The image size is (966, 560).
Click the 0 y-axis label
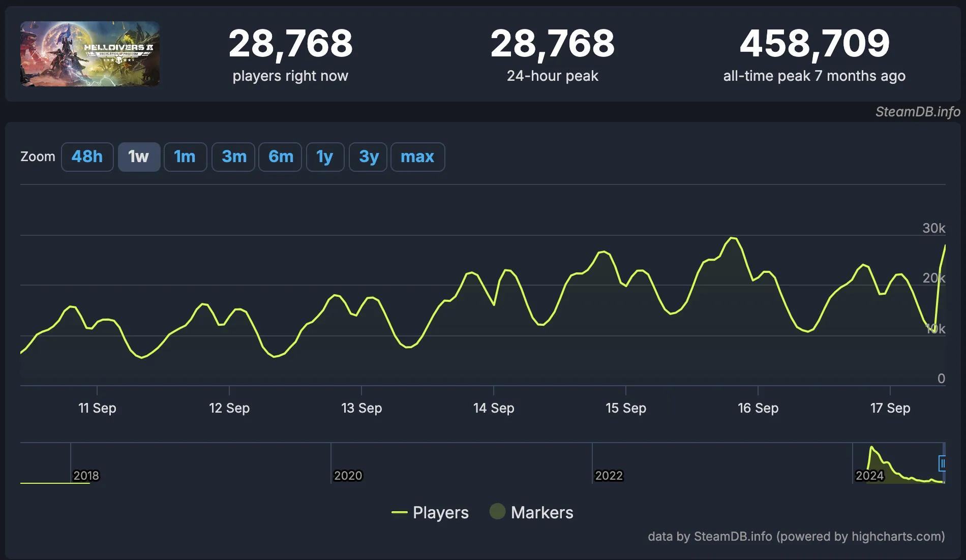[x=941, y=379]
